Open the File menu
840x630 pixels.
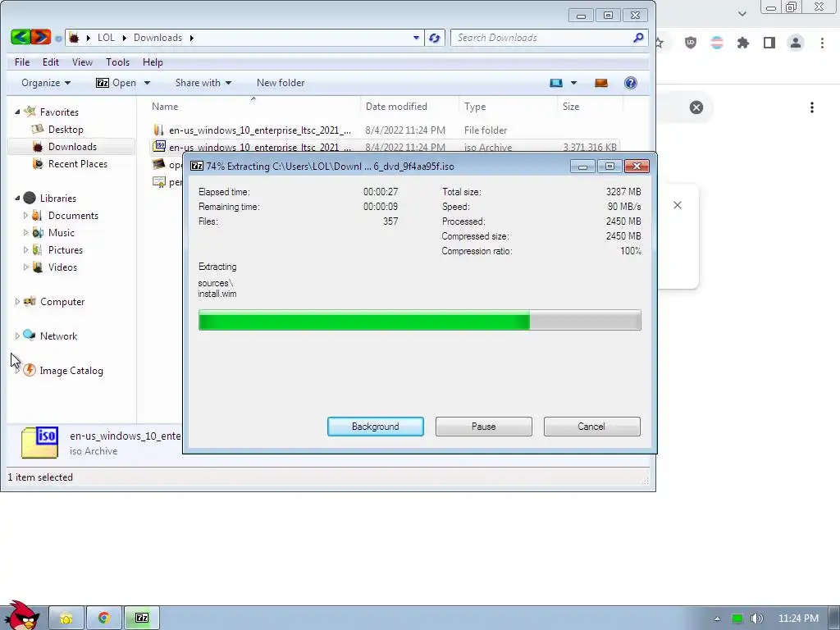pos(22,62)
